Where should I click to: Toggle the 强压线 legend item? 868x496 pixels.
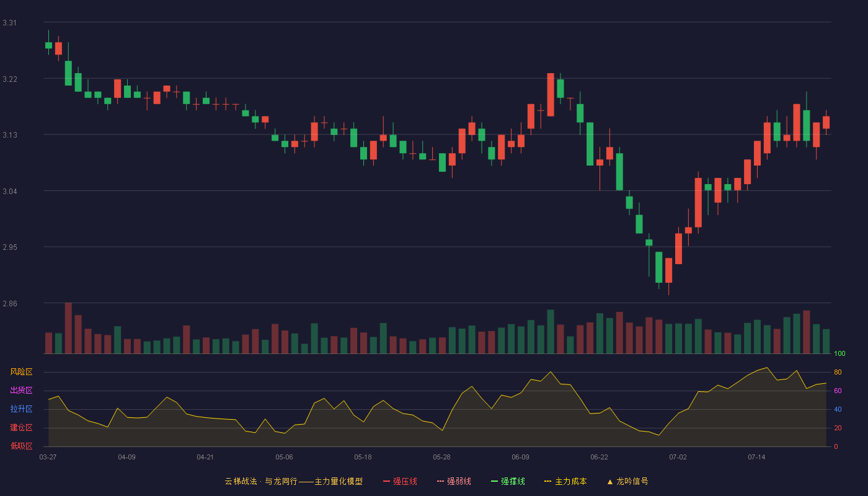(x=400, y=481)
